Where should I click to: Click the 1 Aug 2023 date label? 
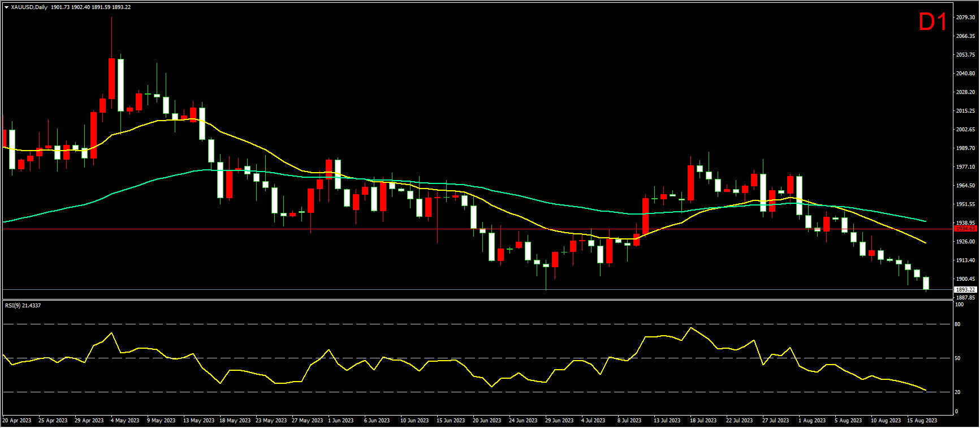click(x=812, y=421)
